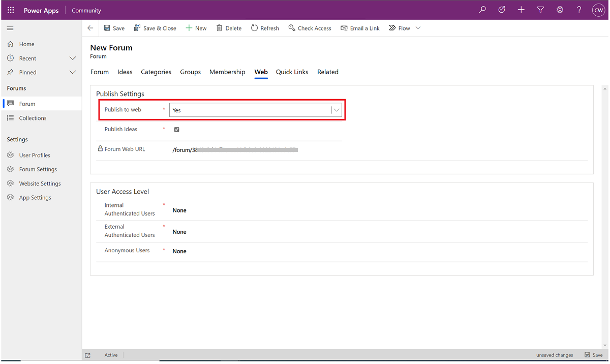
Task: Click the Active status text
Action: click(x=111, y=355)
